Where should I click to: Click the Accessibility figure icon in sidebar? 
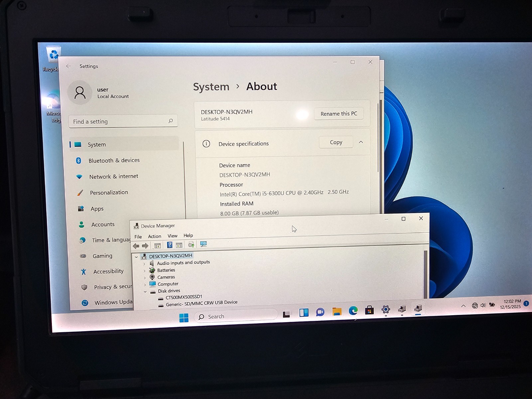[x=83, y=272]
